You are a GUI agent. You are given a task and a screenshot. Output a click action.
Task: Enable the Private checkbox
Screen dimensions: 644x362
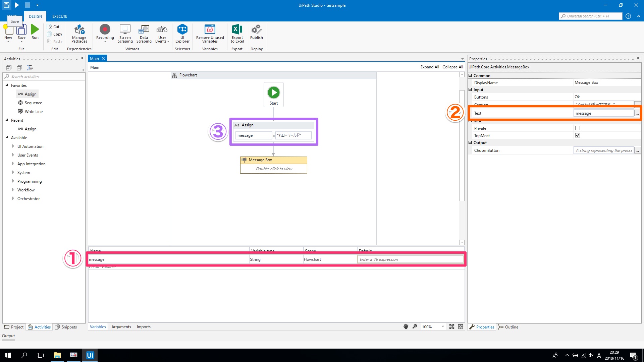[578, 128]
